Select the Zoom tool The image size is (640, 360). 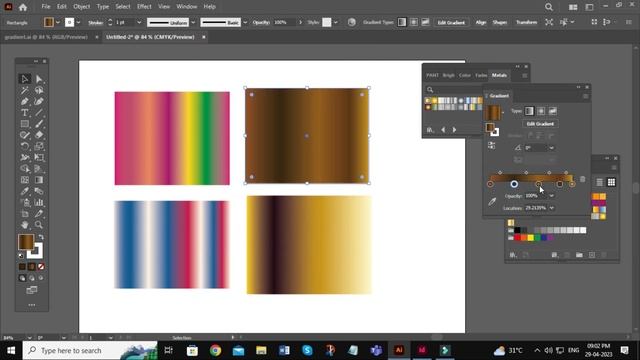pyautogui.click(x=39, y=225)
